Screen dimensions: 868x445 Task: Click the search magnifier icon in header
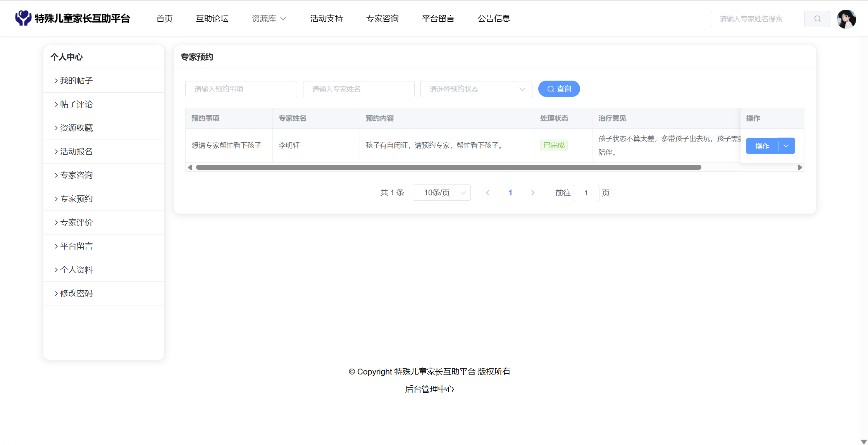coord(817,19)
